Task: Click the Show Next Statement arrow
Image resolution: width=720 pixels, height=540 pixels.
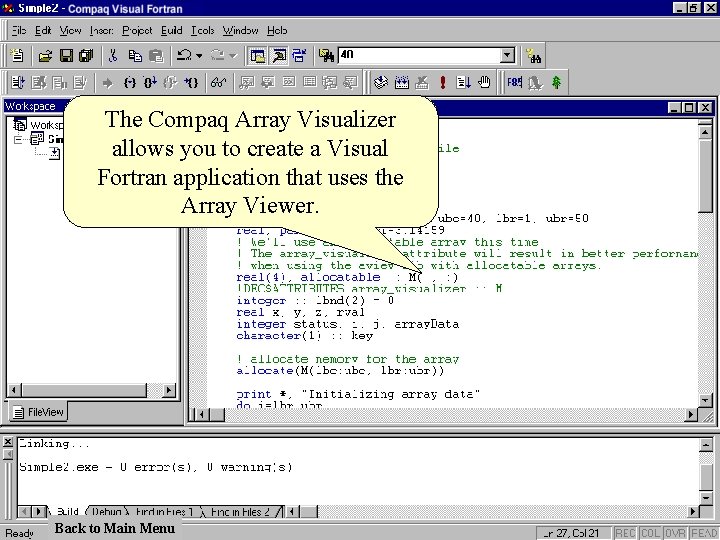Action: [x=107, y=83]
